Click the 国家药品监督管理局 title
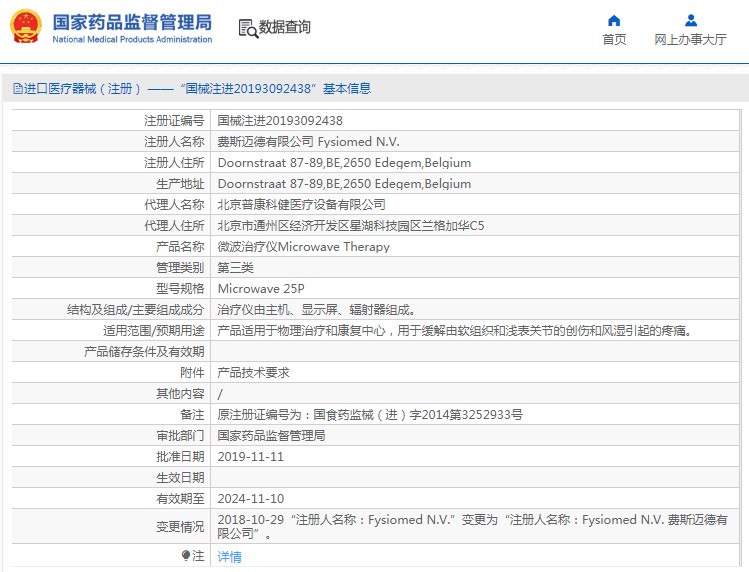Viewport: 749px width, 572px height. (x=132, y=22)
